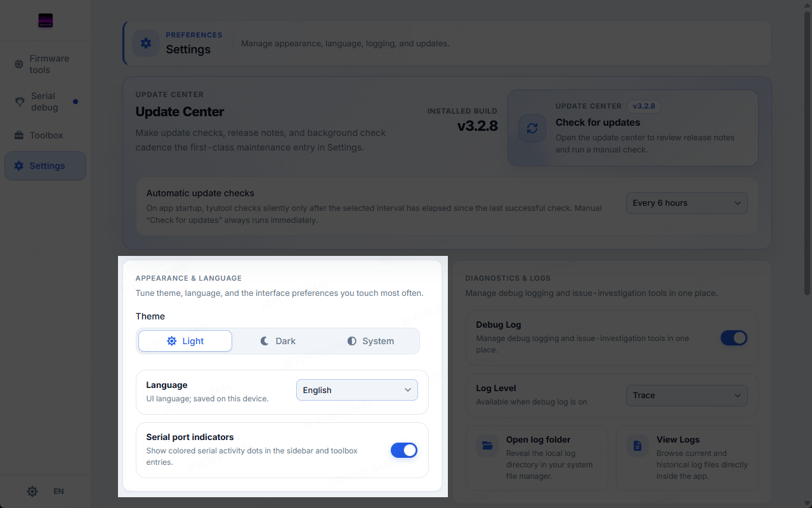Click "Available when debug log is on" text
812x508 pixels.
[x=532, y=402]
